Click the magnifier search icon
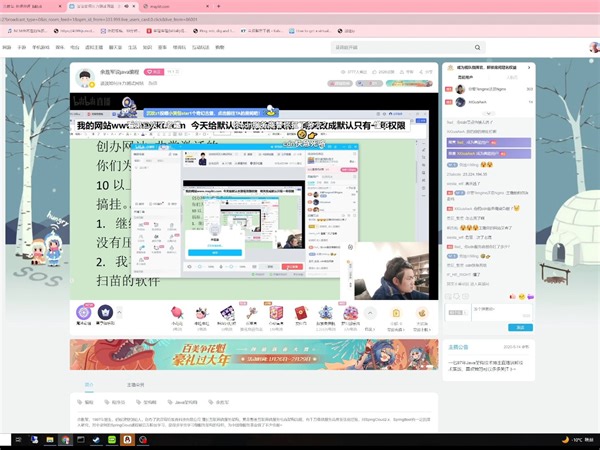Image resolution: width=600 pixels, height=450 pixels. pyautogui.click(x=478, y=47)
